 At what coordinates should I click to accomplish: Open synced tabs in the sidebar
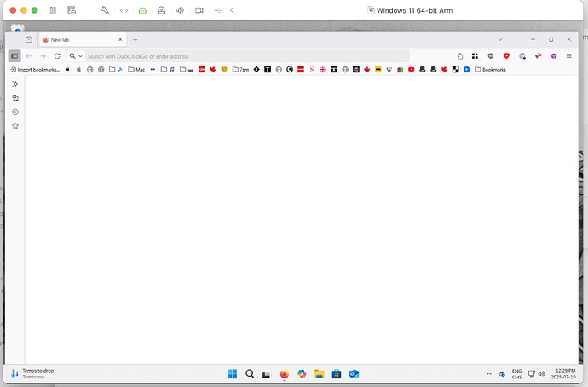click(x=14, y=98)
